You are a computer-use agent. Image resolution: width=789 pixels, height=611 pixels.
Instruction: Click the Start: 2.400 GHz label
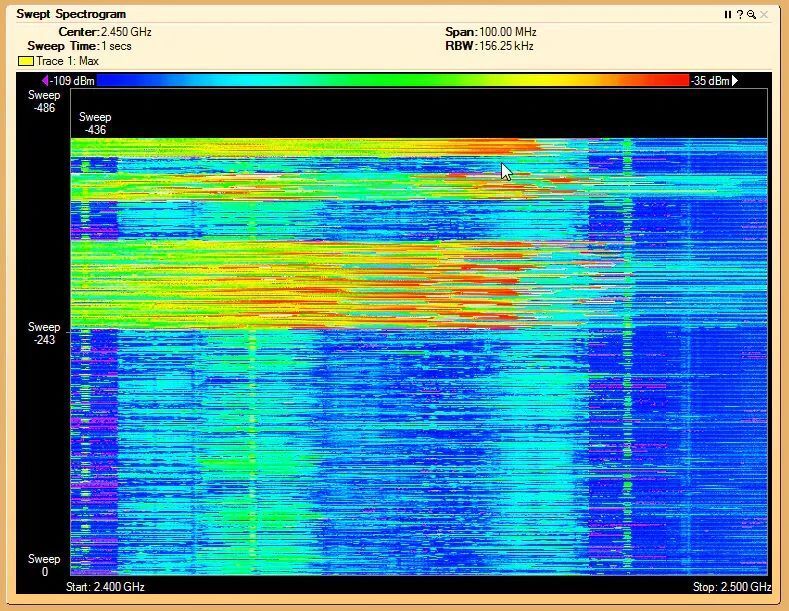pyautogui.click(x=105, y=587)
